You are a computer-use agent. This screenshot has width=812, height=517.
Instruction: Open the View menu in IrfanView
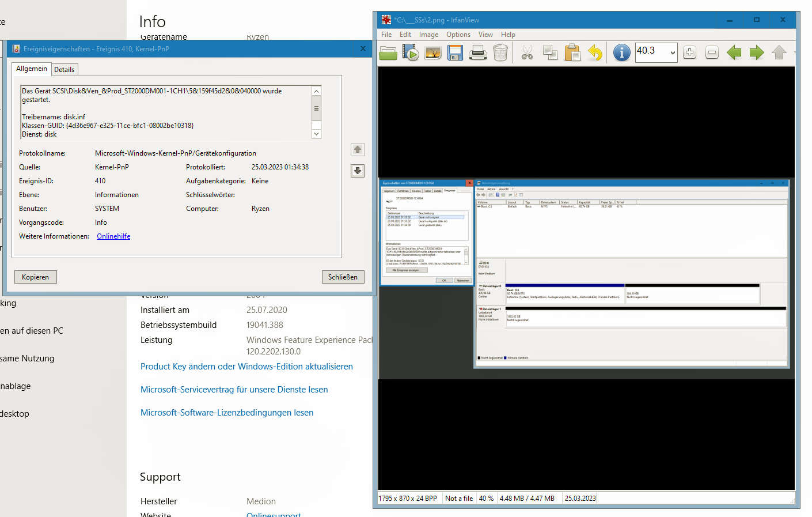(485, 35)
